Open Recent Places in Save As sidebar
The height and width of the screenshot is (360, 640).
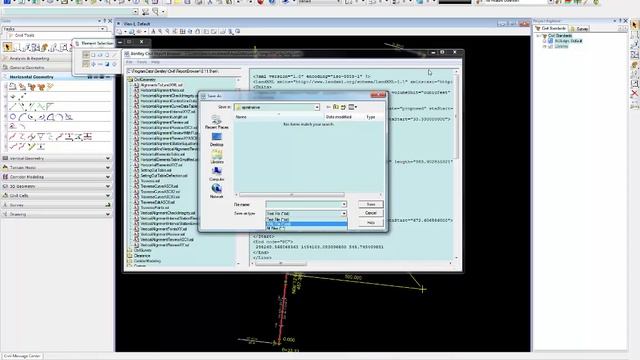216,122
